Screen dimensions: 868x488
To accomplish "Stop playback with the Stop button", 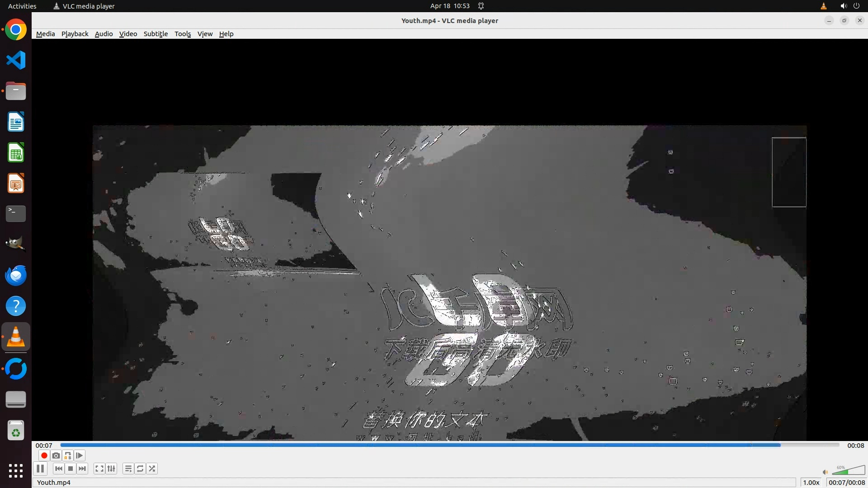I will coord(71,469).
